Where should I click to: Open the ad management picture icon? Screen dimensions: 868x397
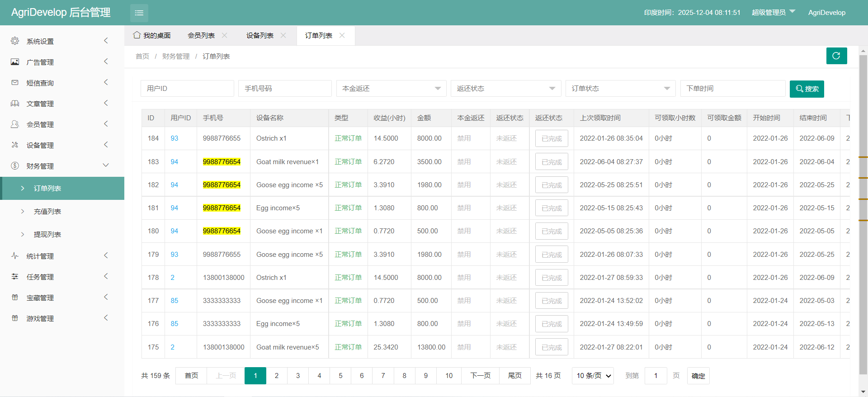click(x=15, y=62)
